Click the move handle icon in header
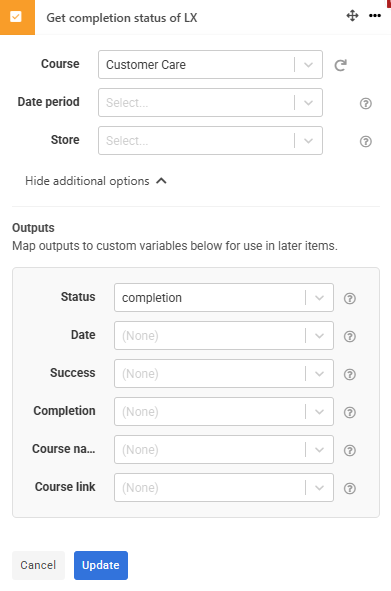 [x=352, y=16]
